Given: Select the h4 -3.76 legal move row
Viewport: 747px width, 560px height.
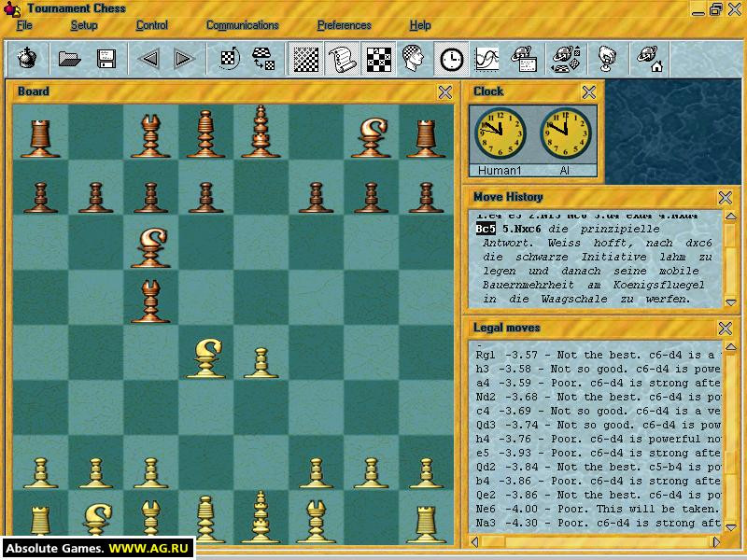Looking at the screenshot, I should click(598, 439).
